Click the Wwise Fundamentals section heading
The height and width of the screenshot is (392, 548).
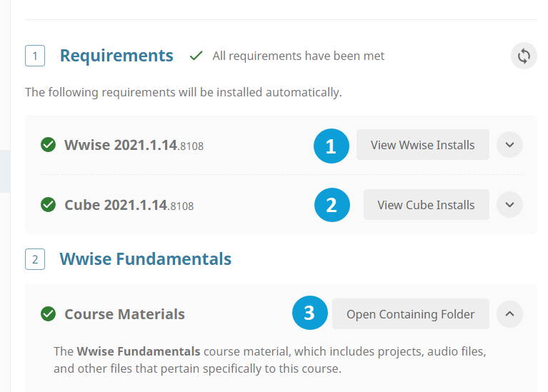point(145,259)
